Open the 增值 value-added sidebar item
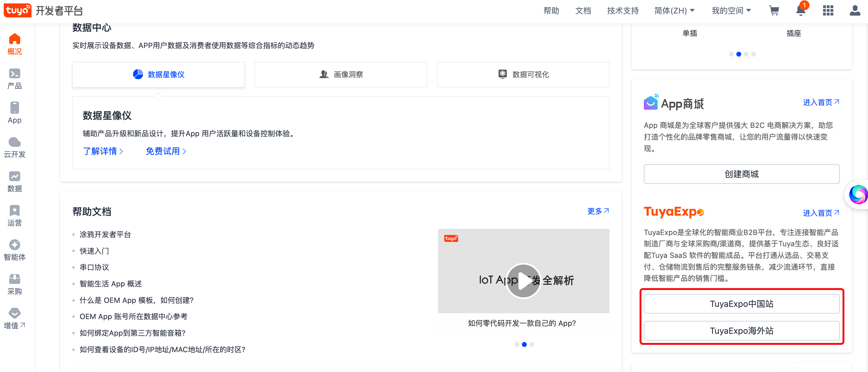This screenshot has height=372, width=868. [14, 318]
